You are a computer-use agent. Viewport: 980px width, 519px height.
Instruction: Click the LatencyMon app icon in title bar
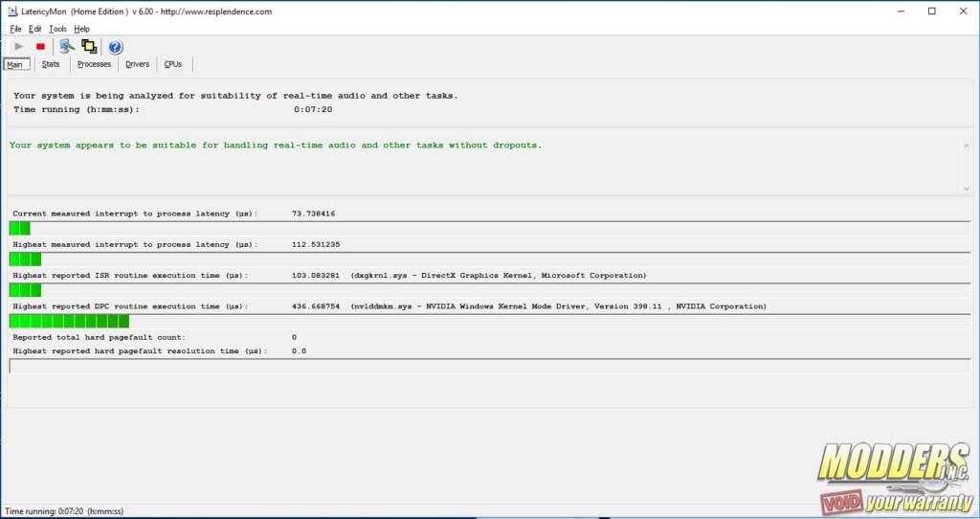coord(11,11)
